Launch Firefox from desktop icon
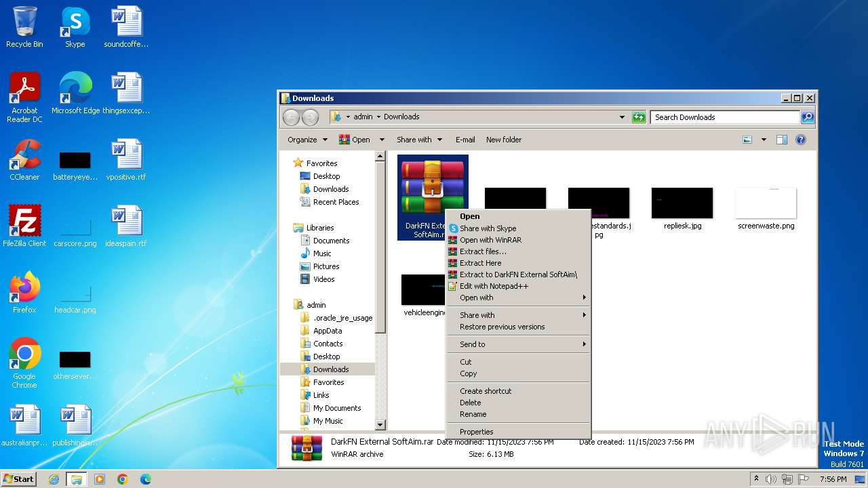The width and height of the screenshot is (868, 488). [x=24, y=293]
